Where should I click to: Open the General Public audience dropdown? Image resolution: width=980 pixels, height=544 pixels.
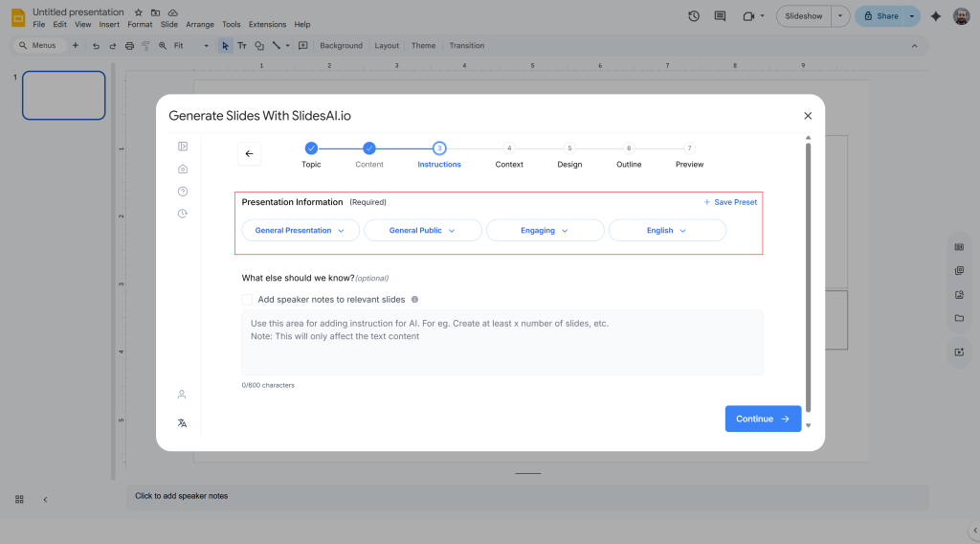[x=422, y=231]
